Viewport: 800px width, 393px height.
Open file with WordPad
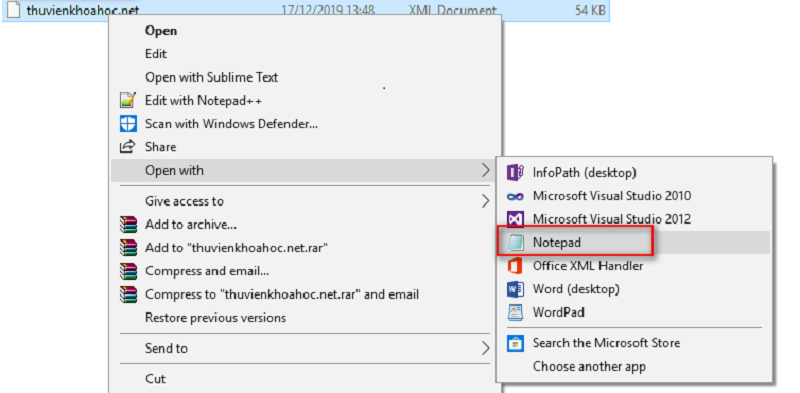634,312
